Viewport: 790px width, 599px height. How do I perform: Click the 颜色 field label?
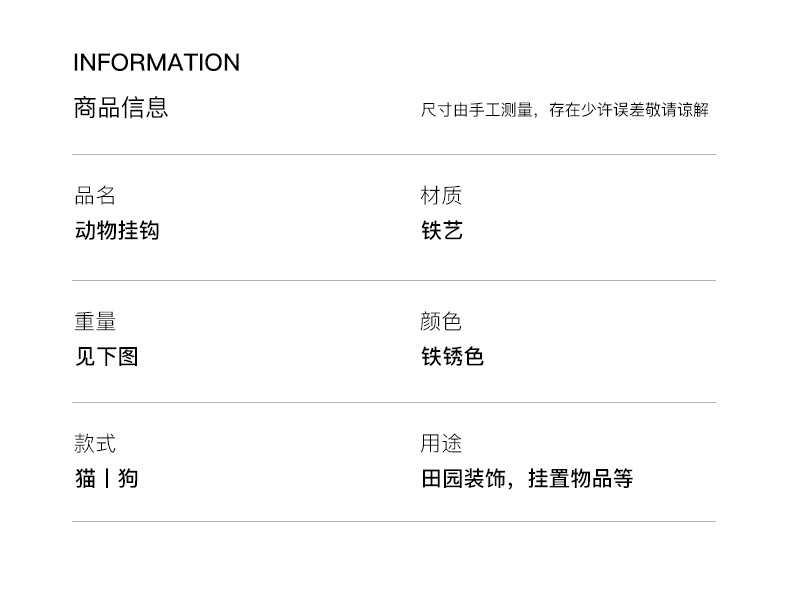click(x=441, y=322)
